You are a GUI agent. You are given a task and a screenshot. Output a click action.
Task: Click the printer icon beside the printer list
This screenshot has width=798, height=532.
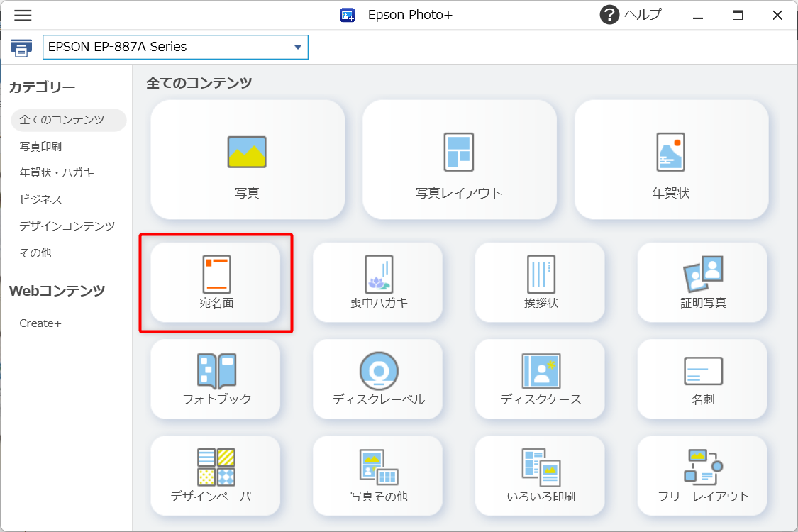[21, 48]
